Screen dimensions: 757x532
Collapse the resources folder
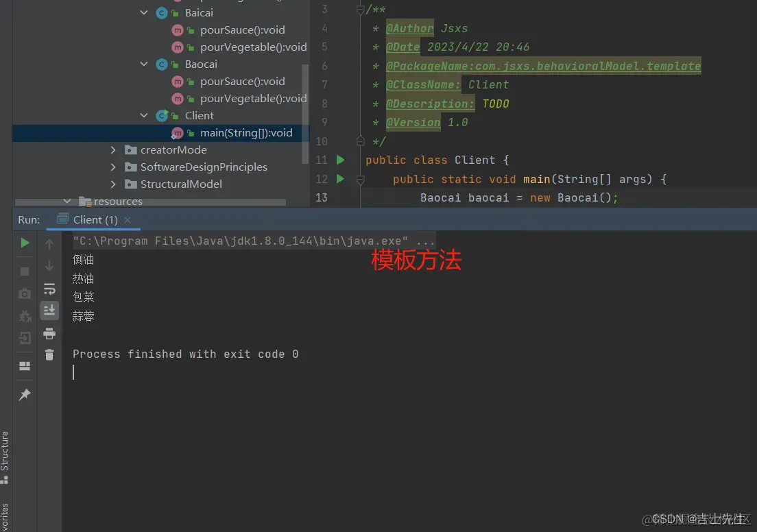click(x=67, y=201)
